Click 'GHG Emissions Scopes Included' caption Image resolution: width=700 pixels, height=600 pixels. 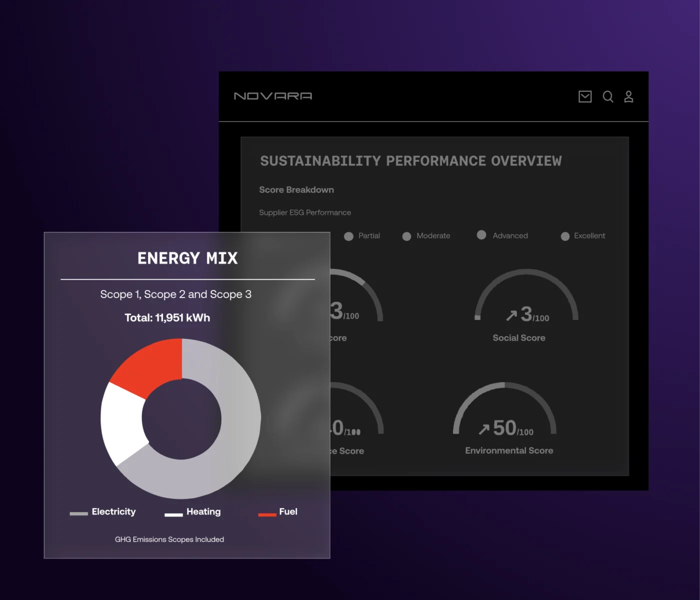coord(169,539)
